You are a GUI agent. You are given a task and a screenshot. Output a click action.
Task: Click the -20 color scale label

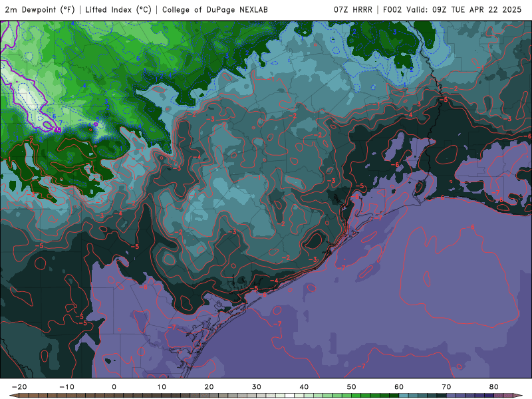[19, 387]
